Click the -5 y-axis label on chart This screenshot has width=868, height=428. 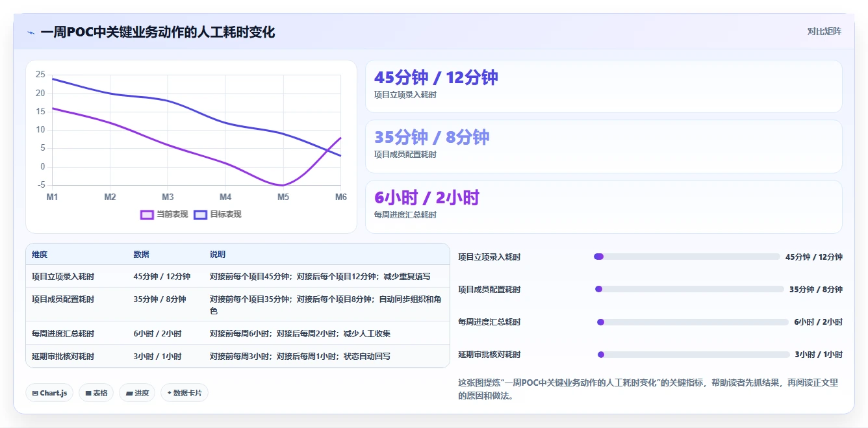coord(42,185)
